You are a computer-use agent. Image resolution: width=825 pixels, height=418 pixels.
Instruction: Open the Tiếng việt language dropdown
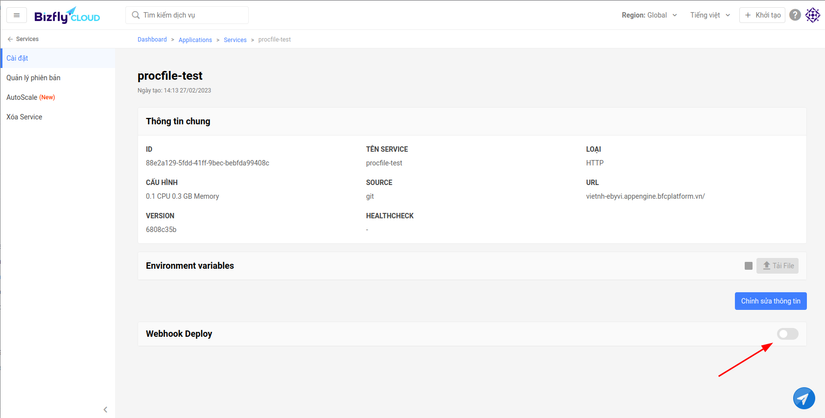(710, 15)
